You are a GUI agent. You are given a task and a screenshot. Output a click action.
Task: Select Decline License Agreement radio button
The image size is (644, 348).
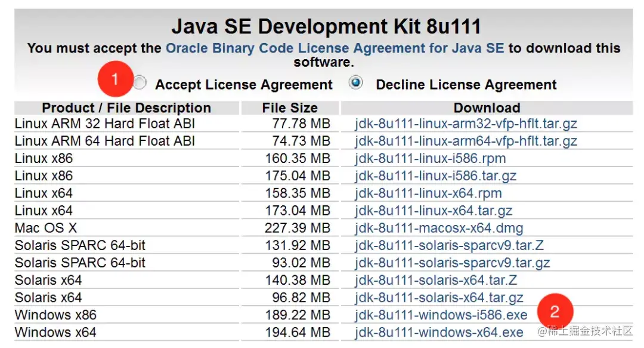click(x=355, y=82)
